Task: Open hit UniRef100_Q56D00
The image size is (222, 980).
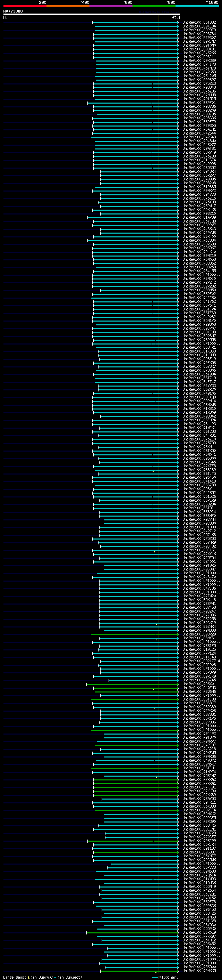Action: [x=199, y=967]
